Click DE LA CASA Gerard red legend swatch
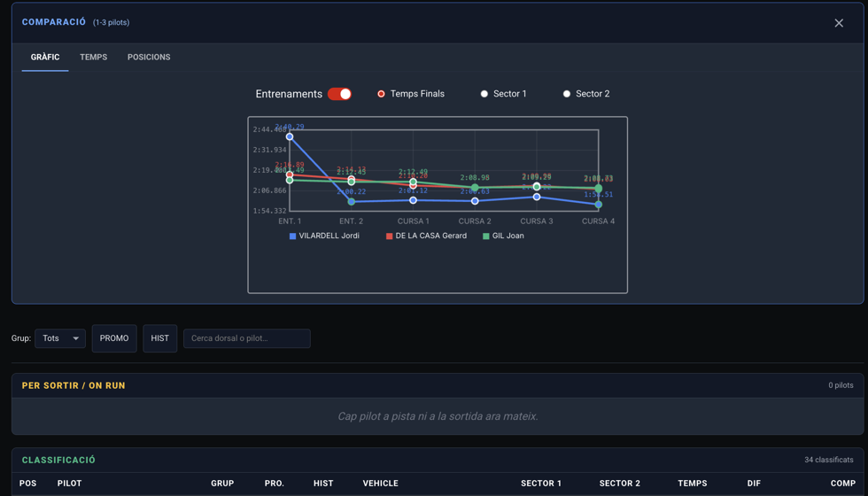 (389, 236)
